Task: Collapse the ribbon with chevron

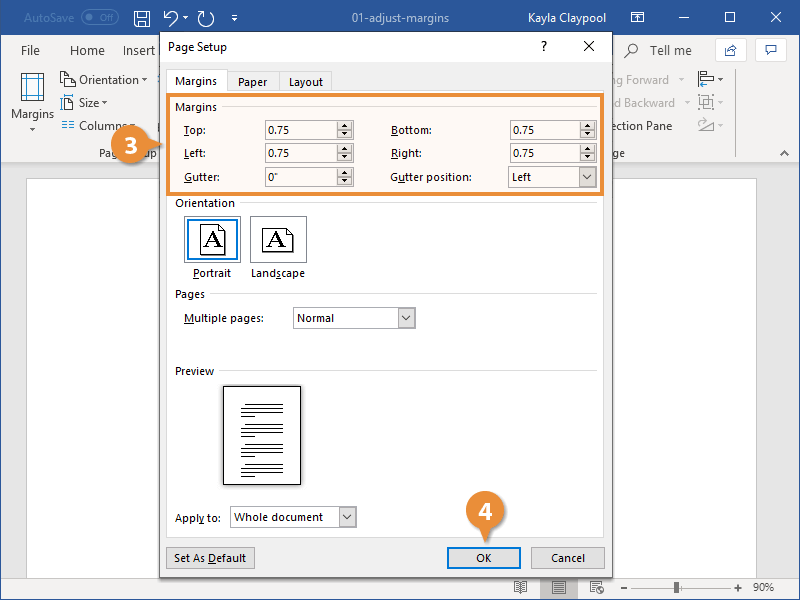Action: (x=784, y=153)
